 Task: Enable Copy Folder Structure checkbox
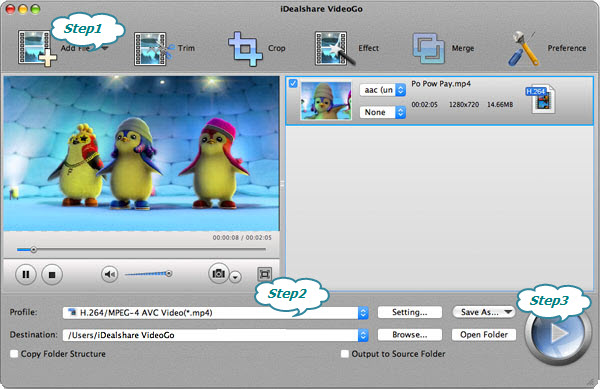pyautogui.click(x=14, y=354)
